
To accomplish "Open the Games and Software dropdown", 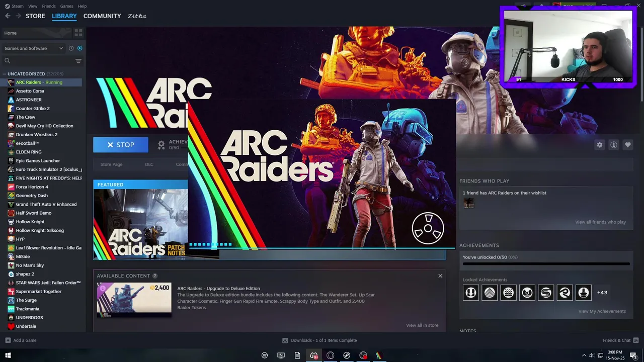I will 33,48.
